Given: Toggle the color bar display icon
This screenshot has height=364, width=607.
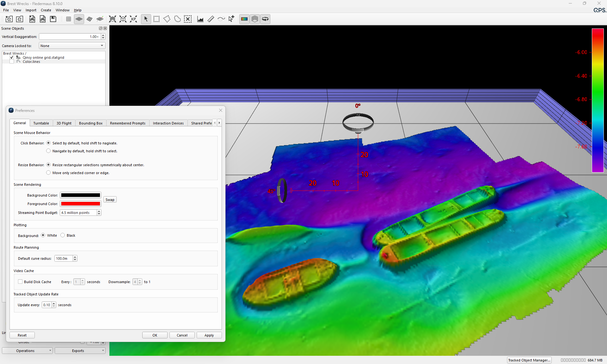Looking at the screenshot, I should (244, 19).
